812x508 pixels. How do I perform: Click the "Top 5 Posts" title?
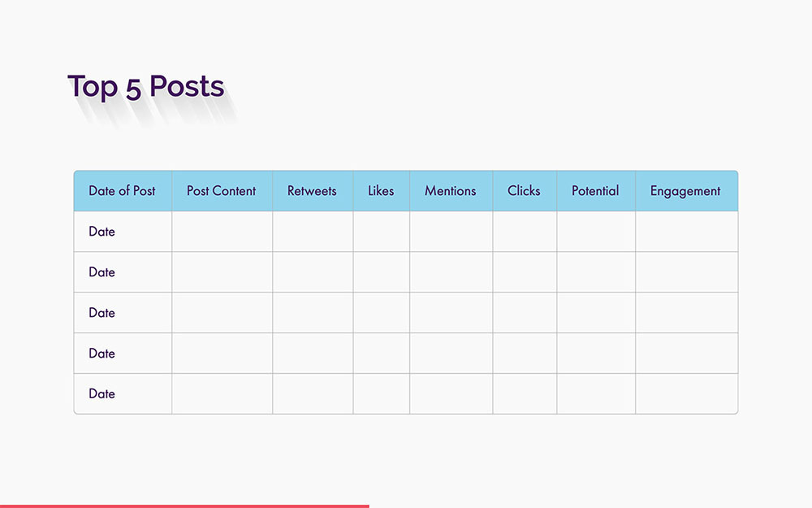coord(146,86)
